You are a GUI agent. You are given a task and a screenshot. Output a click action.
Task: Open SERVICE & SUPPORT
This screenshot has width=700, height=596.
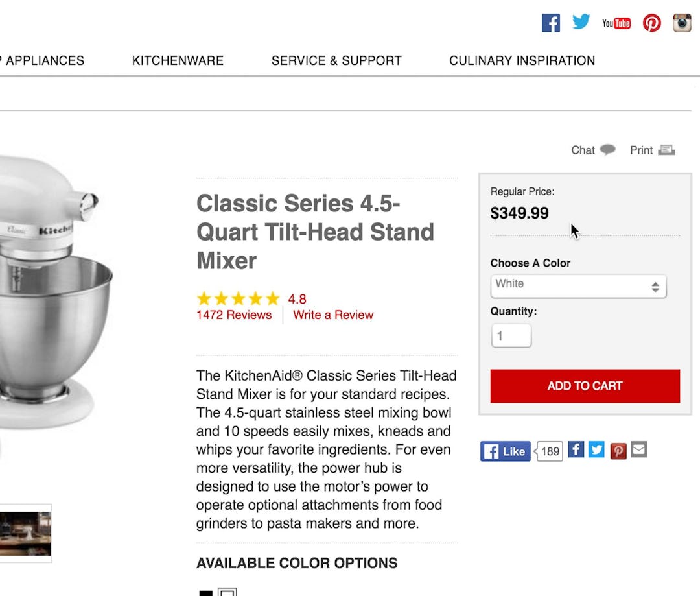click(x=336, y=60)
